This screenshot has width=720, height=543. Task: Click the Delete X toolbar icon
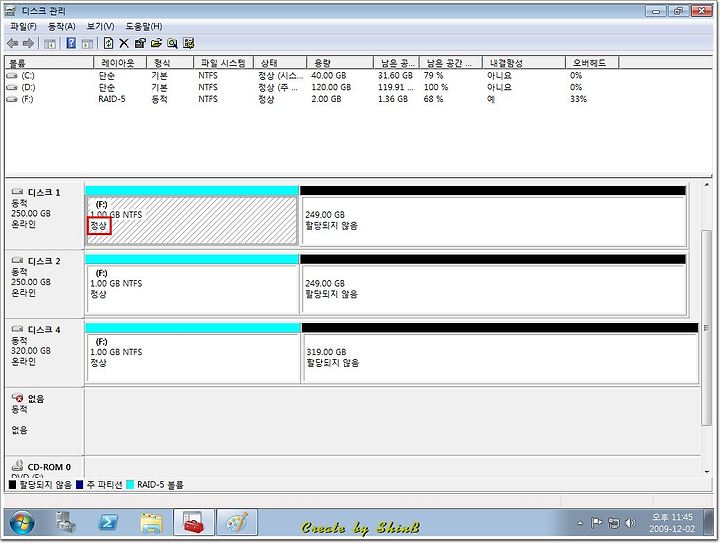pos(124,43)
